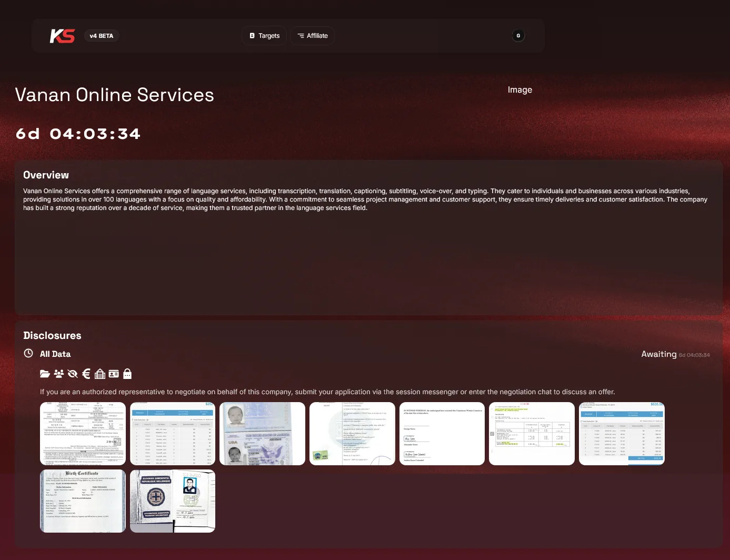Click the KS logo in the header
This screenshot has height=560, width=730.
click(62, 36)
